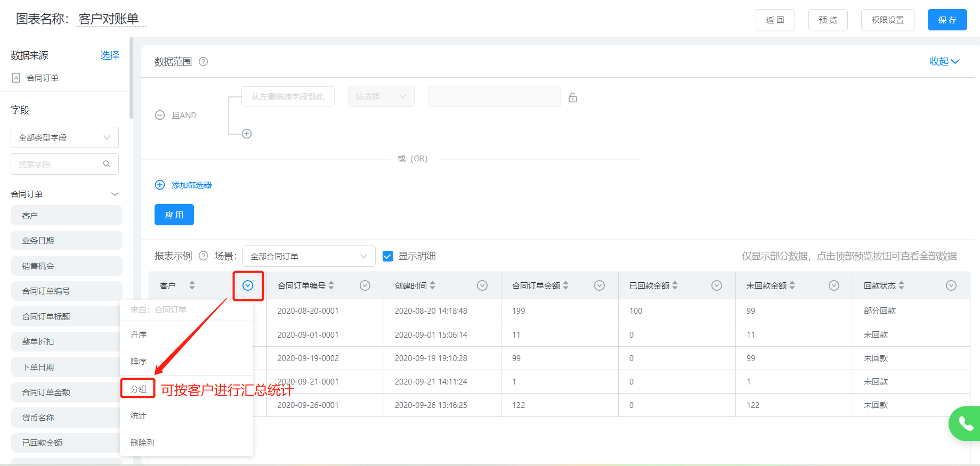
Task: Click the 搜索字段 input box
Action: click(64, 164)
